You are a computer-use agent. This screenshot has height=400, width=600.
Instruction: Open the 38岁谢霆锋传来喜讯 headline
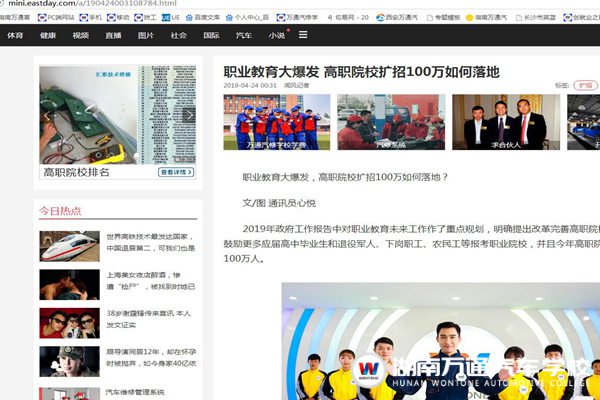[148, 319]
